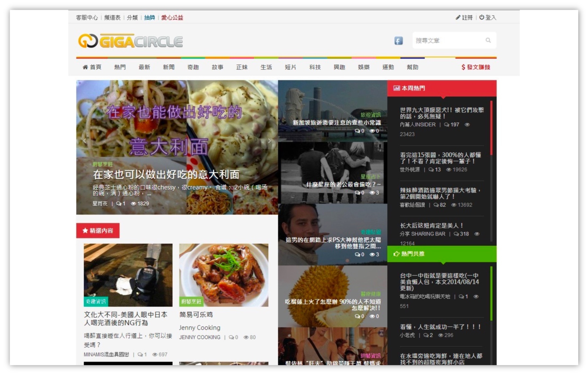
Task: Open author 內幕人INSIDER link
Action: (418, 125)
